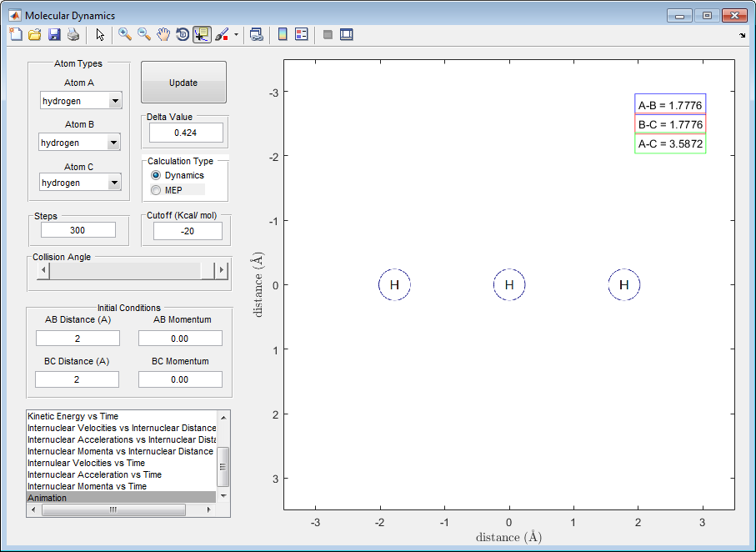The width and height of the screenshot is (756, 552).
Task: Open the Atom A hydrogen dropdown
Action: 115,101
